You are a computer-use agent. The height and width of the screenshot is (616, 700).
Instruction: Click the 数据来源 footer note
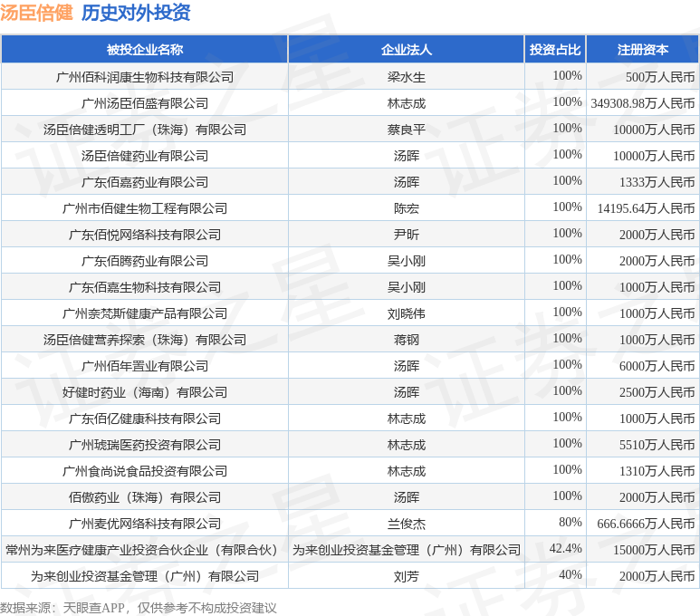(x=139, y=608)
